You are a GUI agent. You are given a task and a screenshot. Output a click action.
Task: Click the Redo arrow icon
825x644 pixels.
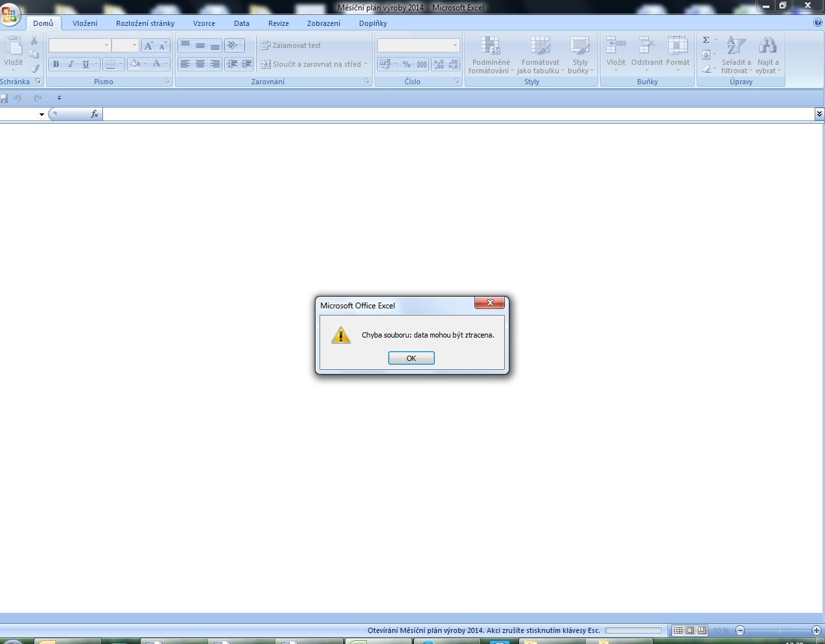pyautogui.click(x=38, y=98)
